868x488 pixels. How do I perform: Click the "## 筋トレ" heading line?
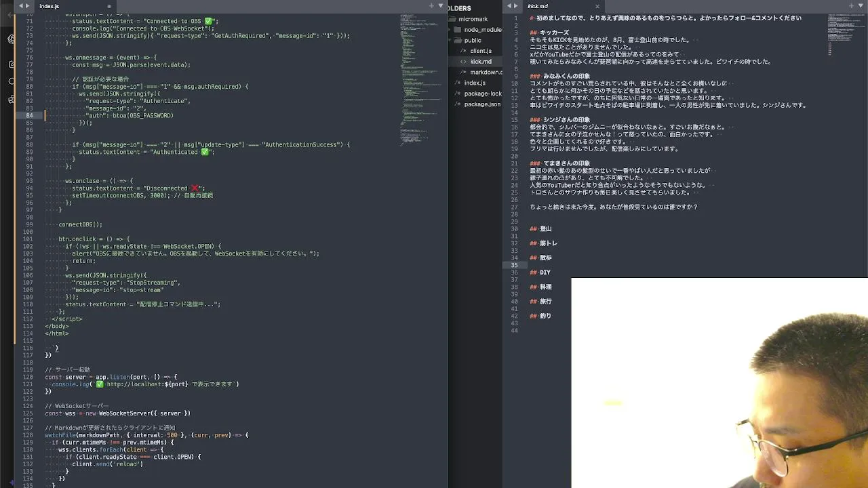pos(543,243)
